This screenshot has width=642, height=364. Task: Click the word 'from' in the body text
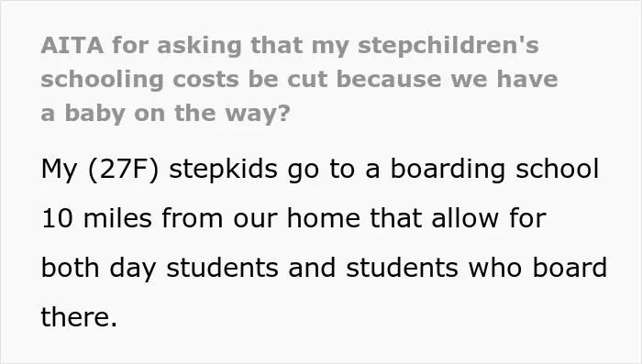pyautogui.click(x=193, y=218)
